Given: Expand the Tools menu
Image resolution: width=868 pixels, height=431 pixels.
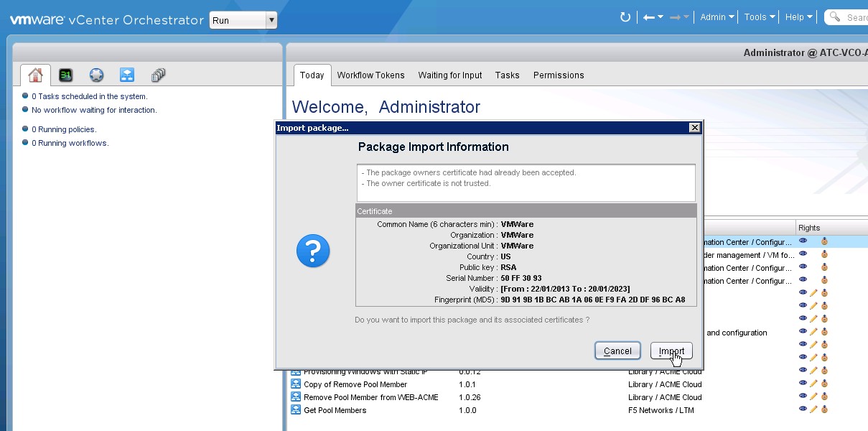Looking at the screenshot, I should point(759,17).
